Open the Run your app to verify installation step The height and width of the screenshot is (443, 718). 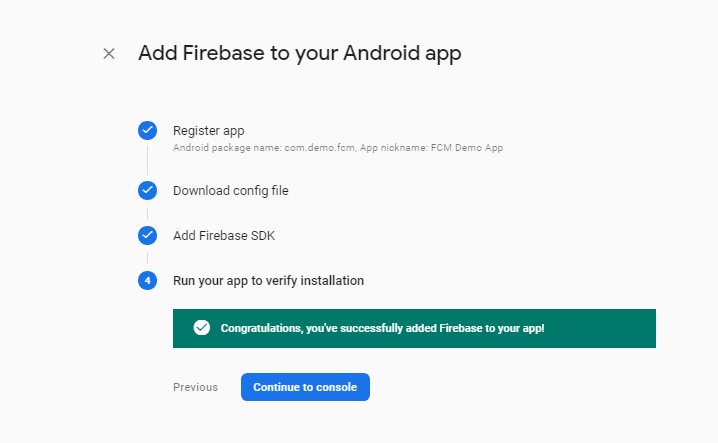coord(268,280)
